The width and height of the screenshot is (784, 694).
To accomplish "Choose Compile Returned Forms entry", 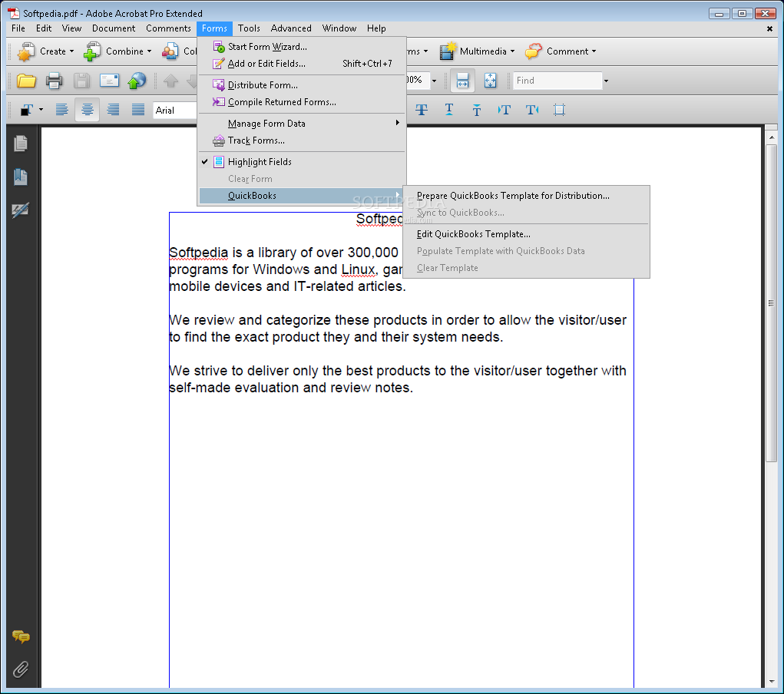I will tap(302, 102).
